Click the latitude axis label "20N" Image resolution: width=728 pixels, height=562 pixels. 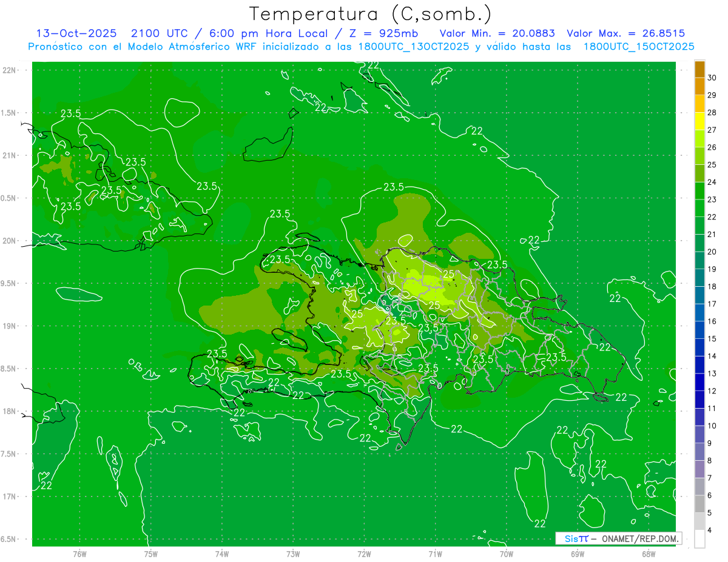[9, 241]
